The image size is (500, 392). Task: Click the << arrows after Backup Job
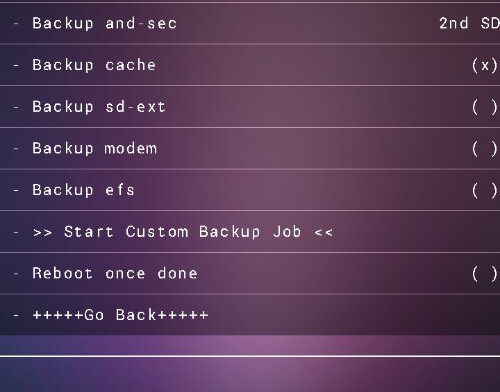(x=324, y=232)
